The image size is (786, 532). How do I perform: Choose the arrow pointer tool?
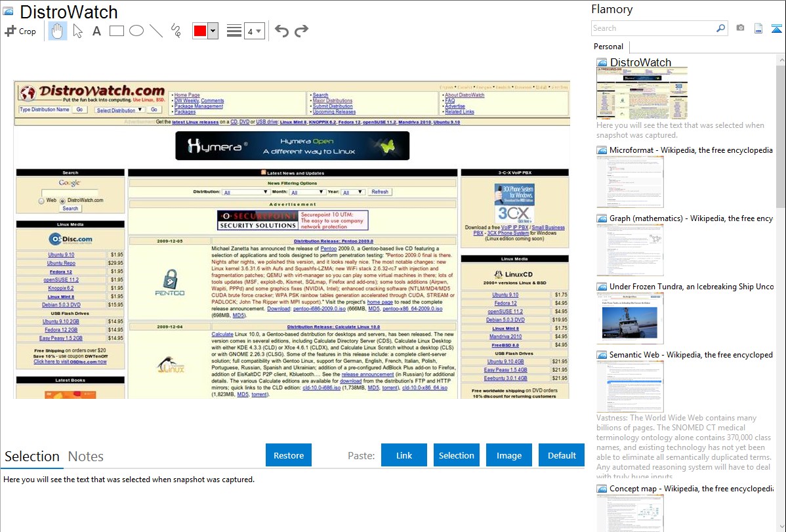point(77,31)
